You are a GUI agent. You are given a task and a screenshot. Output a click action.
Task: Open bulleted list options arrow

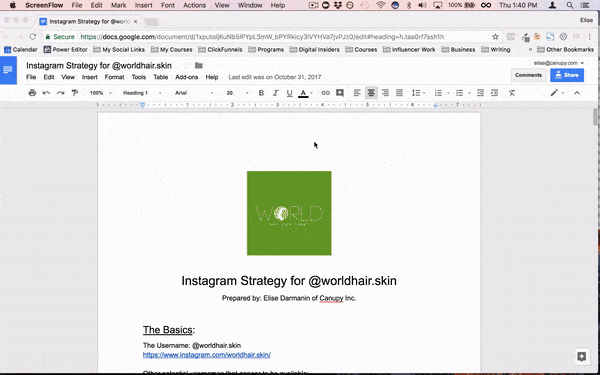(469, 93)
